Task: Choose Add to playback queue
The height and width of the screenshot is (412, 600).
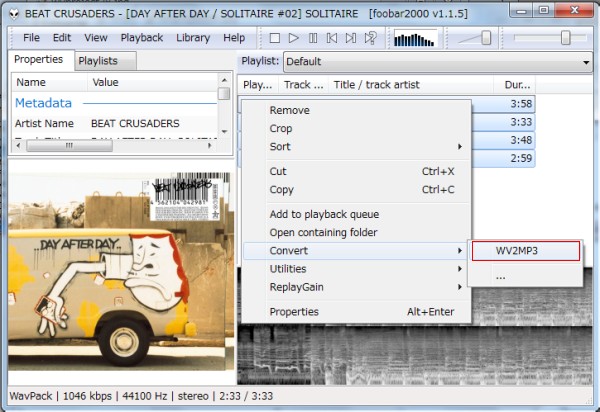Action: 324,214
